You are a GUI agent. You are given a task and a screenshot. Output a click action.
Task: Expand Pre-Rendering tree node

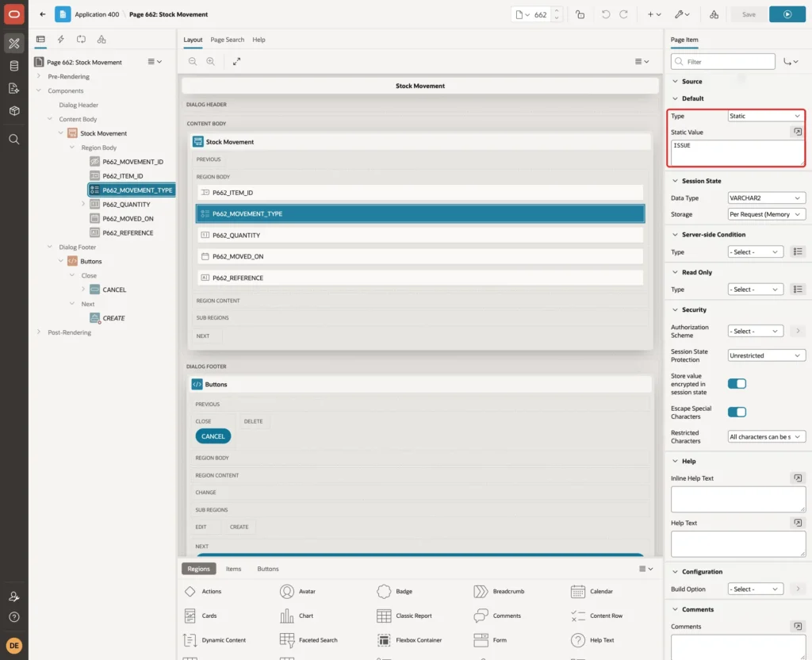coord(39,76)
